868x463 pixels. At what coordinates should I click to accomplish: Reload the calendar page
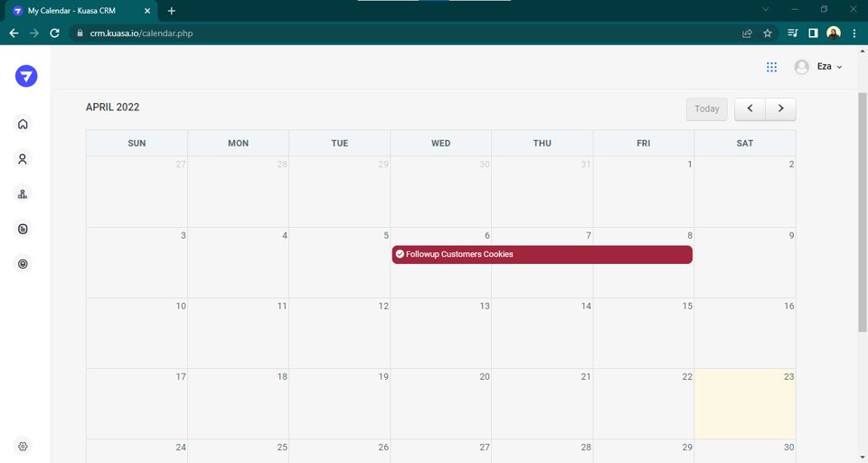(x=54, y=33)
